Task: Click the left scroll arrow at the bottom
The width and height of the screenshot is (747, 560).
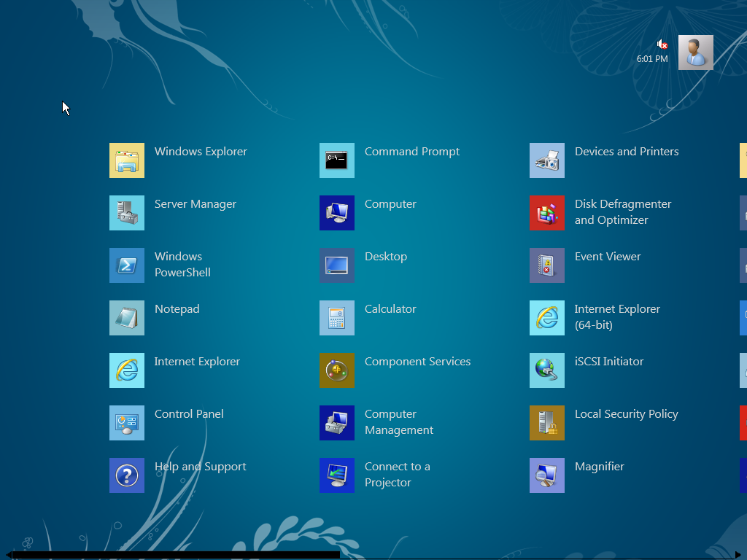Action: point(9,555)
